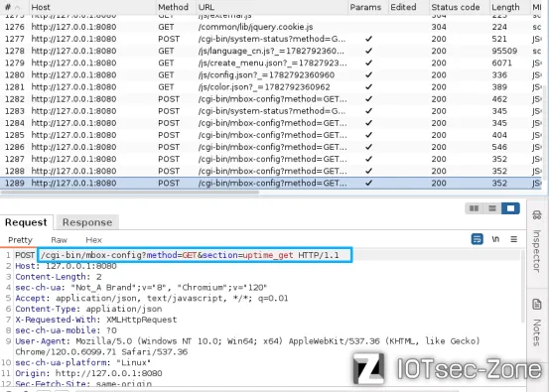
Task: Open the request editor hamburger options menu
Action: 514,239
